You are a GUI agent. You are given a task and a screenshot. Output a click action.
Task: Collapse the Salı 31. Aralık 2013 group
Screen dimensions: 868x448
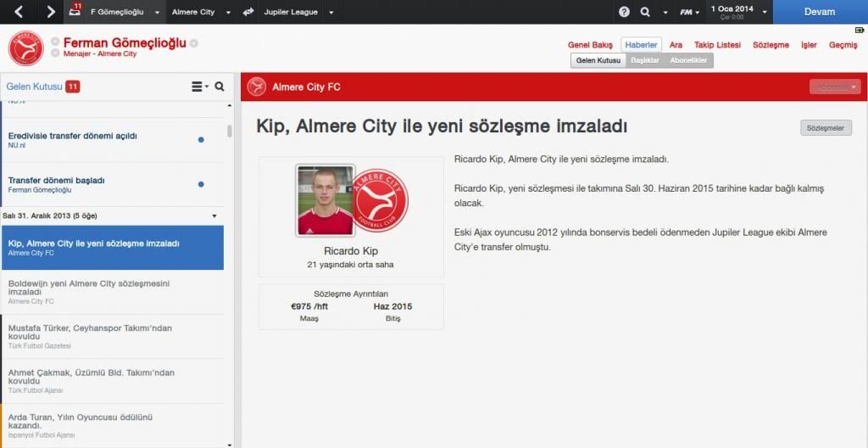click(x=214, y=216)
